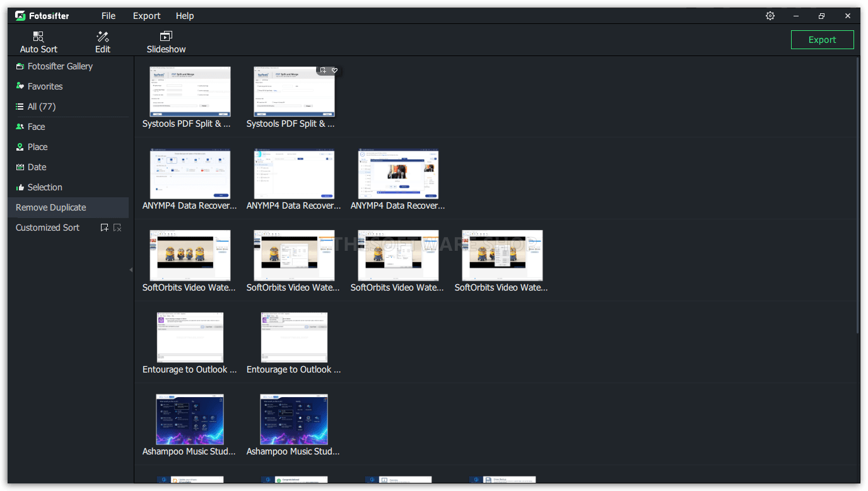Select the first Systools PDF Split thumbnail

point(190,91)
